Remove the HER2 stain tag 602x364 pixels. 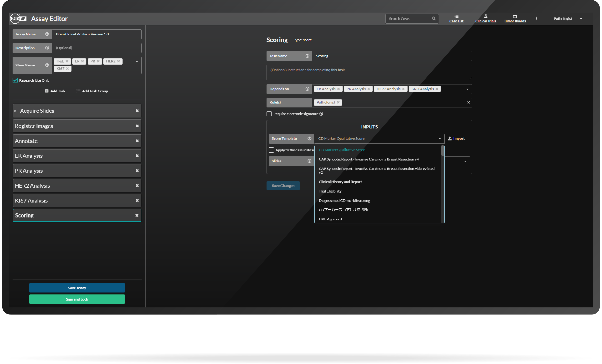click(x=118, y=61)
